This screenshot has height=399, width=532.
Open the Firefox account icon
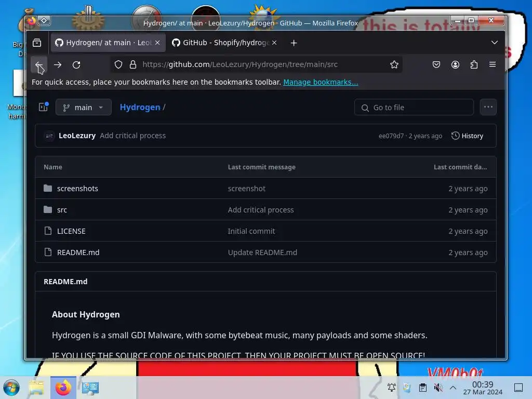click(455, 64)
